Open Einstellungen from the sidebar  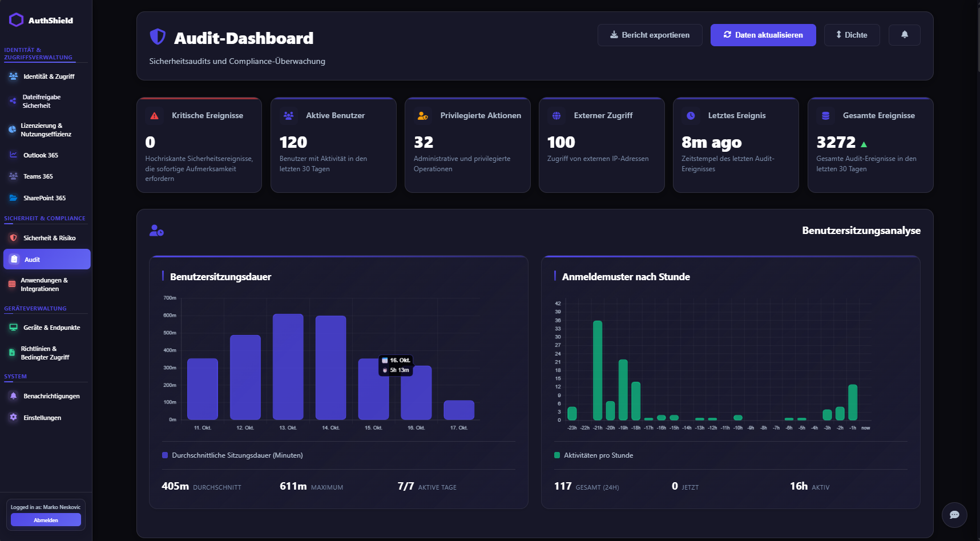(x=42, y=418)
